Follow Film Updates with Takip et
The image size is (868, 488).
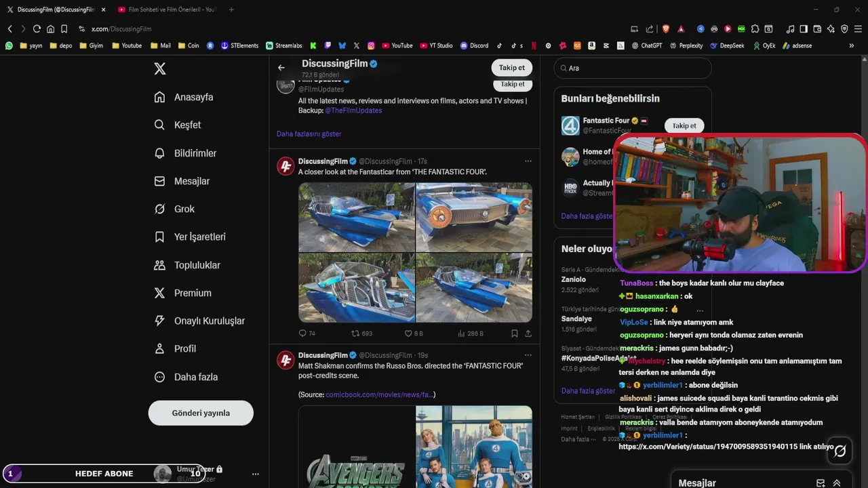coord(512,85)
